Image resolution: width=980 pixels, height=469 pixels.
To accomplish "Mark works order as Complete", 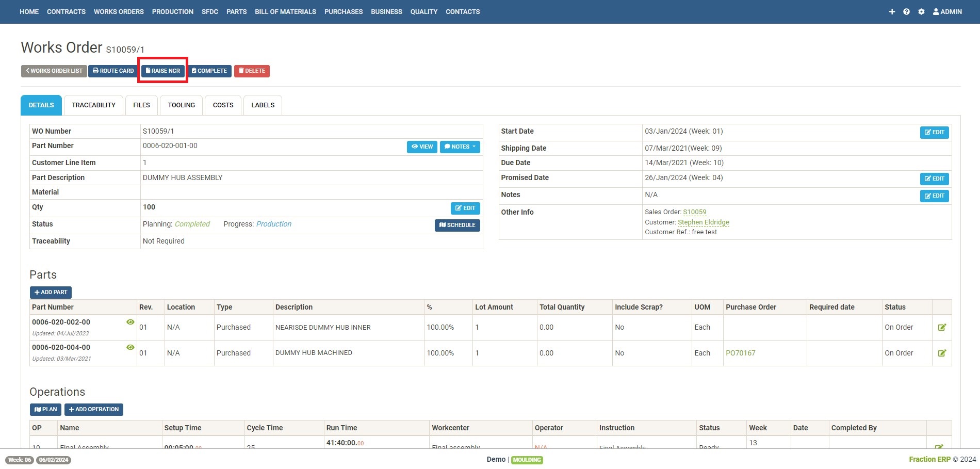I will (x=209, y=71).
